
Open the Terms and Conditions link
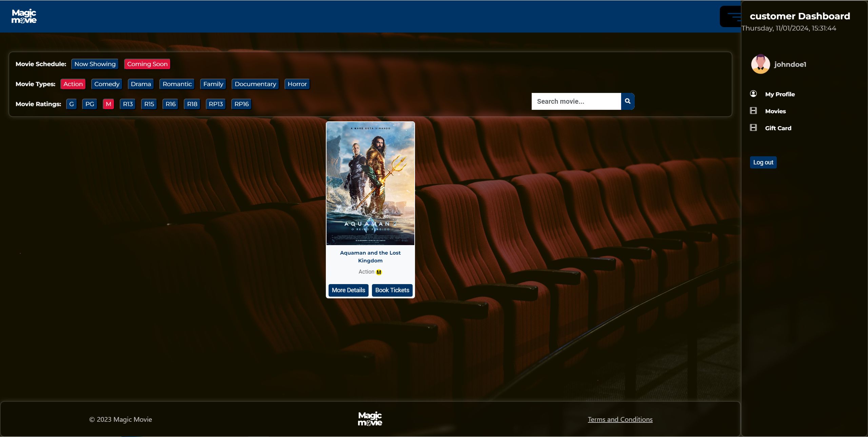click(x=620, y=419)
